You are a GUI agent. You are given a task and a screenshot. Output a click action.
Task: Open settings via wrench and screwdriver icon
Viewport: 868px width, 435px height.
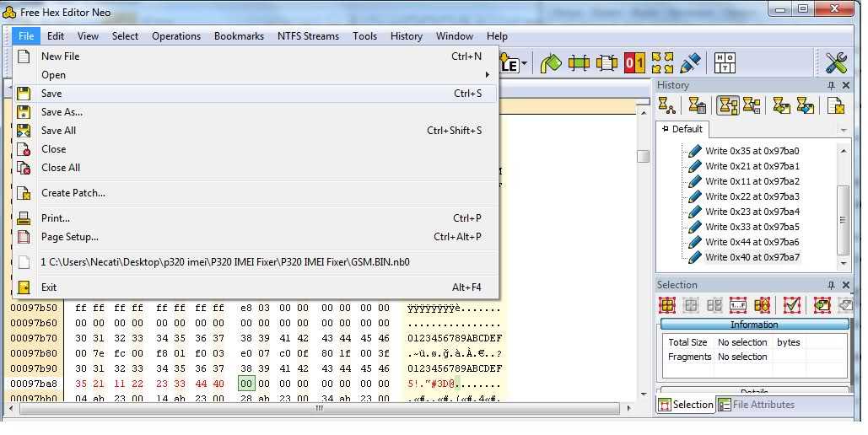tap(836, 63)
